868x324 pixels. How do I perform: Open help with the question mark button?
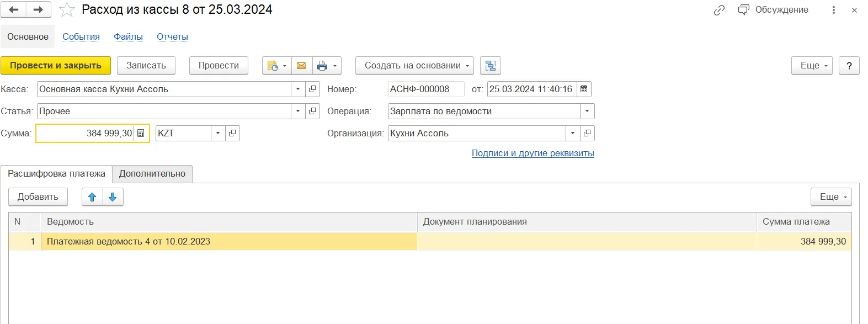click(849, 65)
